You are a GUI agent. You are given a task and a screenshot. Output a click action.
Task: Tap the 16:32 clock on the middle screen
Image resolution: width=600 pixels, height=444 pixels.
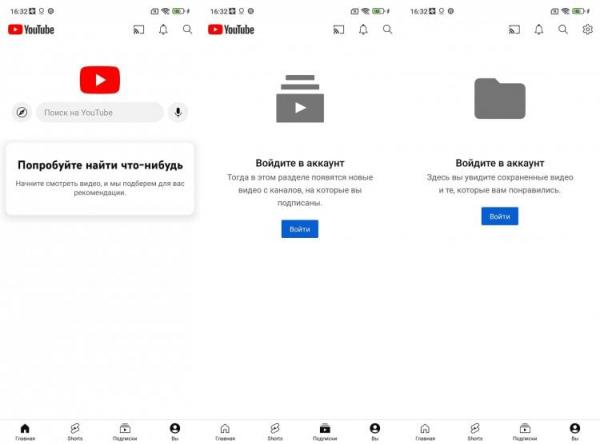[x=219, y=11]
